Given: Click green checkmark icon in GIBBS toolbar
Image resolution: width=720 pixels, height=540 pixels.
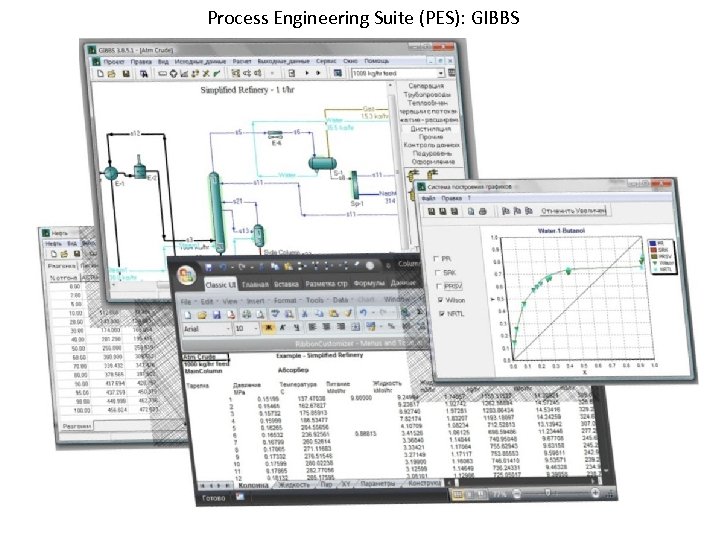Looking at the screenshot, I should point(217,73).
